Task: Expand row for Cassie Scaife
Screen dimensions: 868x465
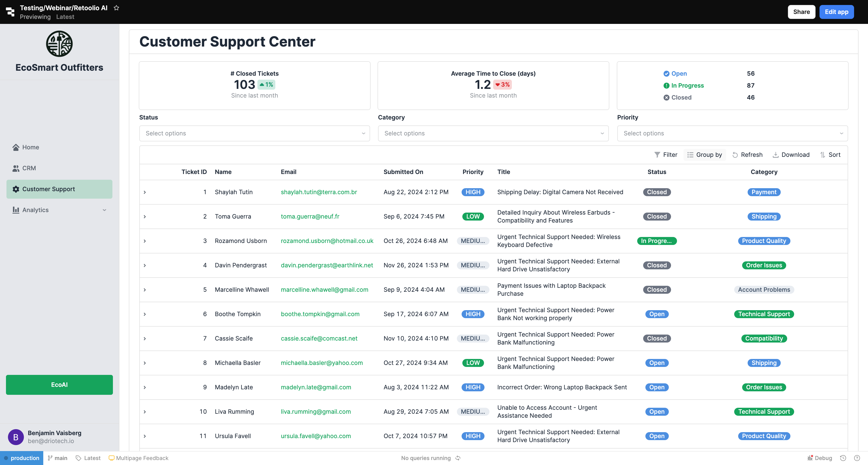Action: pyautogui.click(x=145, y=339)
